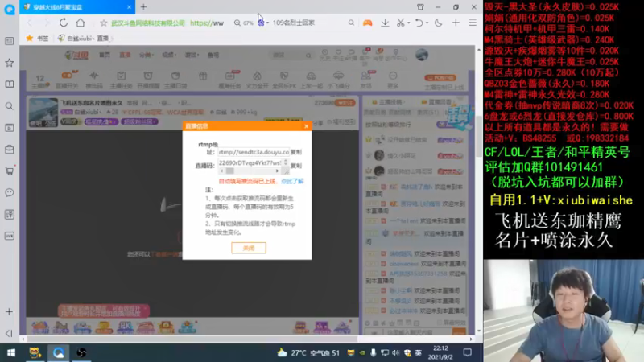Screen dimensions: 644x362
Task: Select the scissors screenshot tool
Action: [x=400, y=23]
